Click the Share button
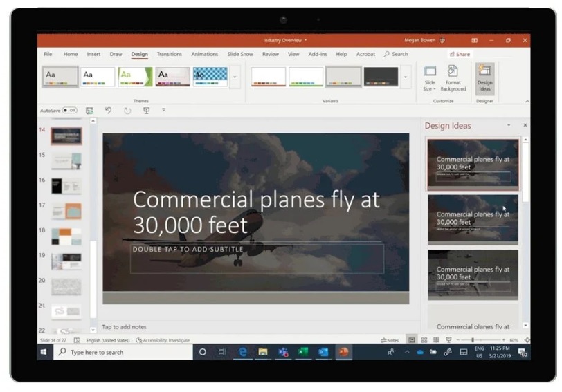This screenshot has height=392, width=562. 459,54
